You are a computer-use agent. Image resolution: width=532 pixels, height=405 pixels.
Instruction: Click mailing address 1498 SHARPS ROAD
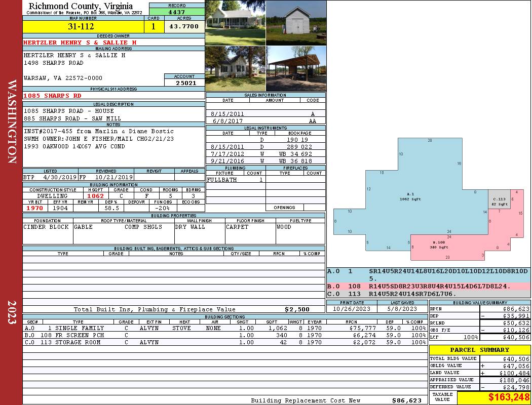tap(54, 63)
